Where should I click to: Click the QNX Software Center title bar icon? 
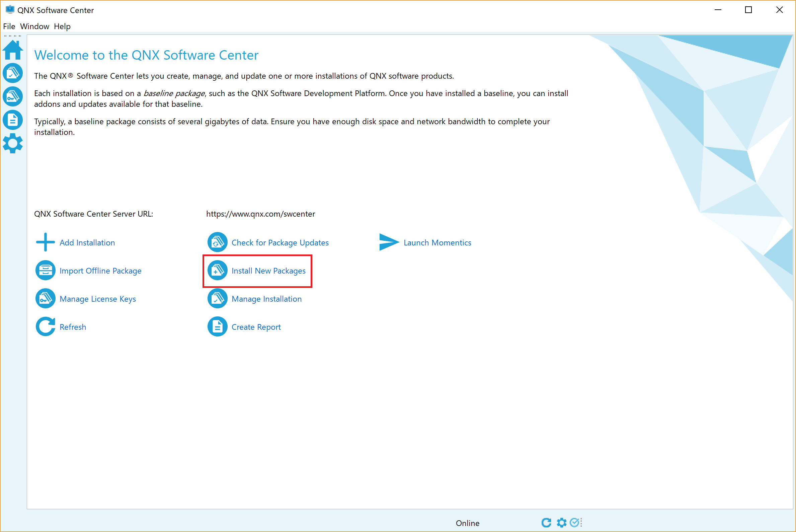click(10, 9)
